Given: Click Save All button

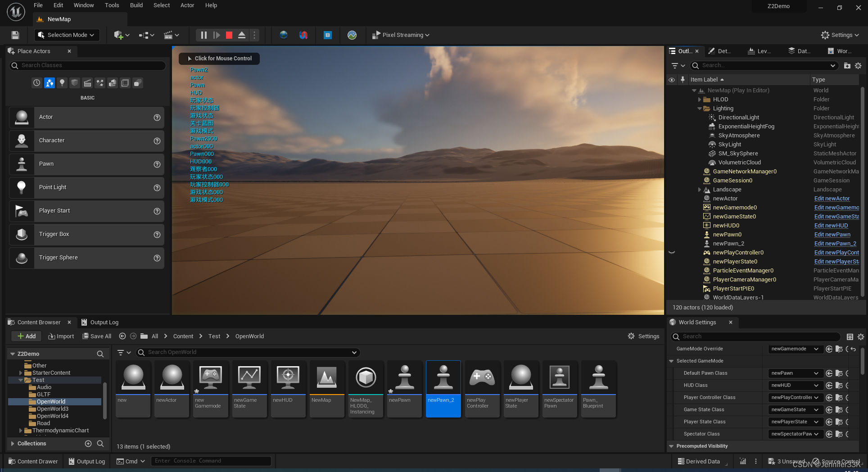Looking at the screenshot, I should tap(97, 336).
